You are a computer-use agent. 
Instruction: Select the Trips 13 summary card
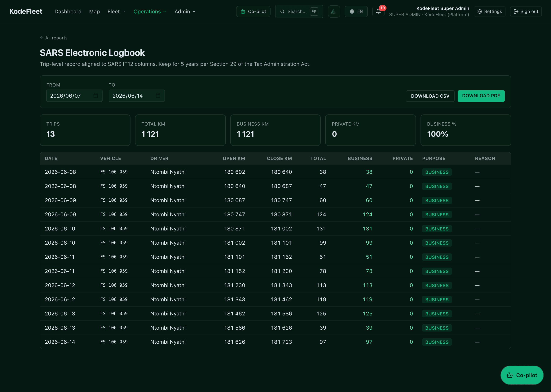point(85,130)
